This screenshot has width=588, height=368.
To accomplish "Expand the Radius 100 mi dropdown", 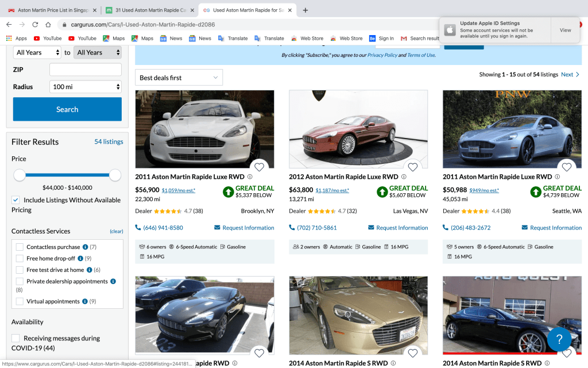I will point(85,87).
